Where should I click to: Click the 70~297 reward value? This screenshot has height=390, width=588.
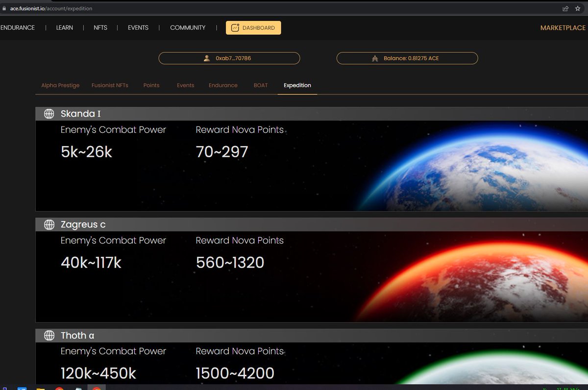(222, 152)
